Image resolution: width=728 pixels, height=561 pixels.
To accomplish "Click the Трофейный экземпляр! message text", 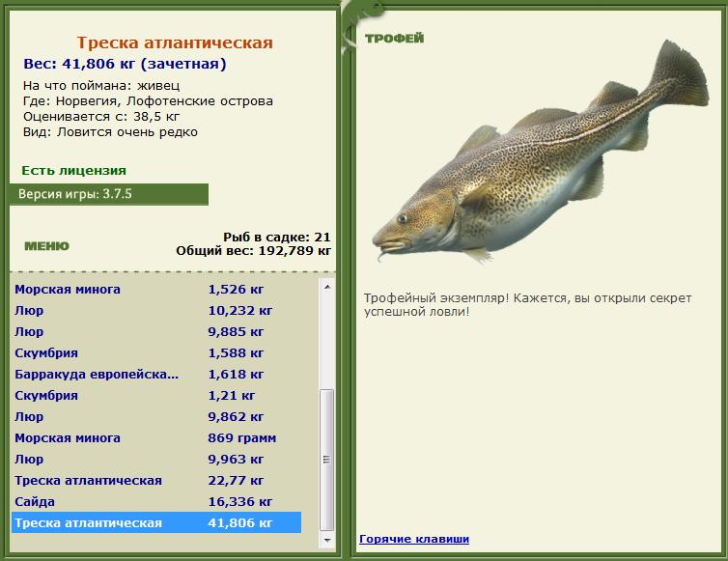I will [x=527, y=305].
